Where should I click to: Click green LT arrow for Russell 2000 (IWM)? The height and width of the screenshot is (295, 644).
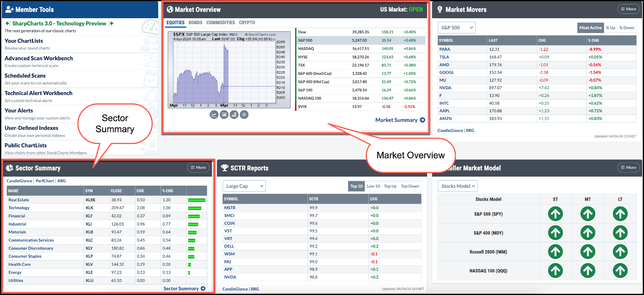(620, 252)
